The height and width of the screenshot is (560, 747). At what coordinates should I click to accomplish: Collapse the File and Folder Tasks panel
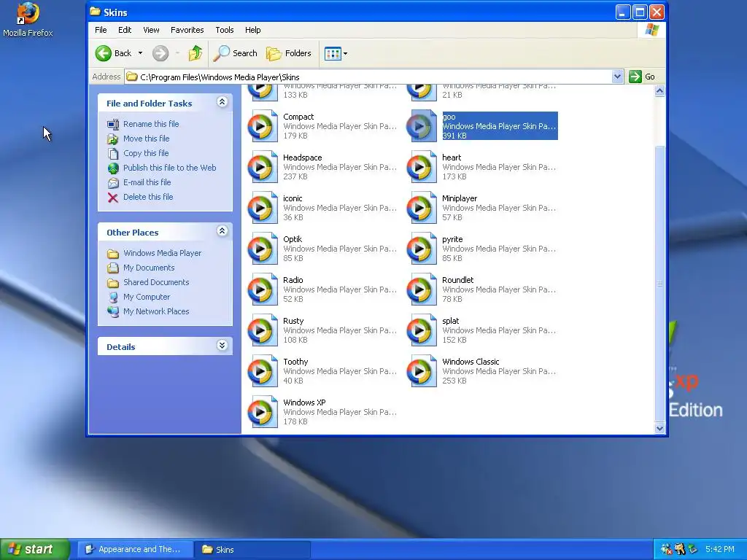coord(222,102)
